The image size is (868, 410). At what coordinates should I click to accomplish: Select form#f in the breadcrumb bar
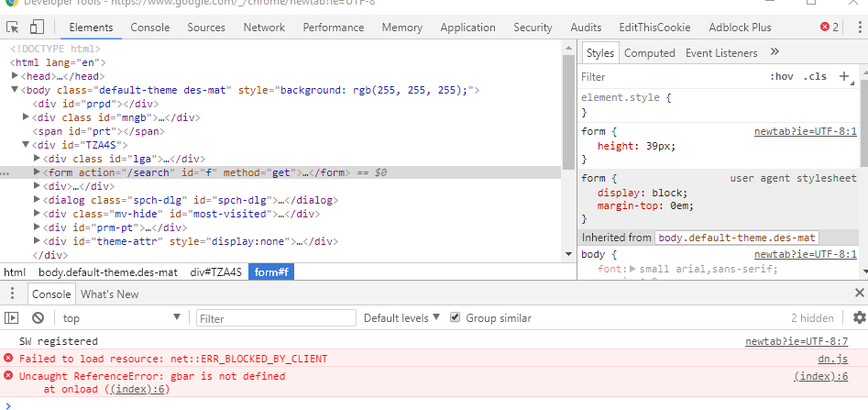click(x=271, y=271)
